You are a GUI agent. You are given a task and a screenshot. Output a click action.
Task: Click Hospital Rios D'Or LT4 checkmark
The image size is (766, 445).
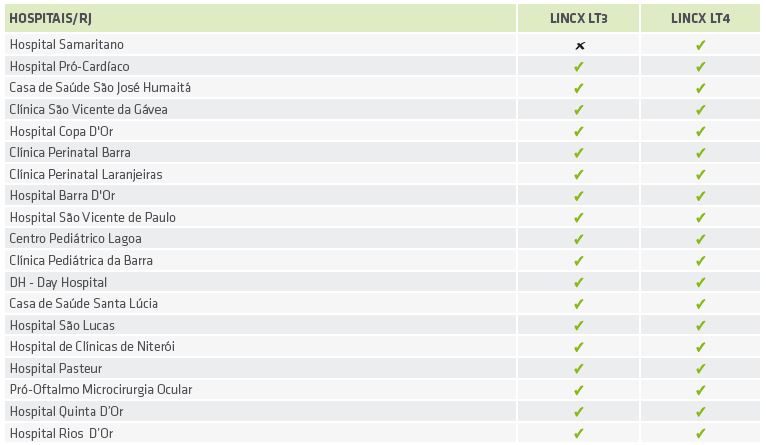(701, 434)
